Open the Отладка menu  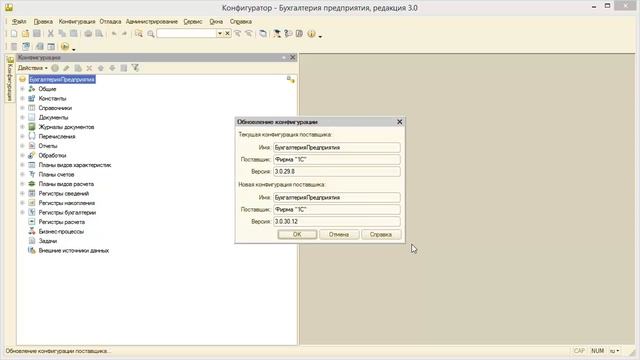click(x=110, y=22)
